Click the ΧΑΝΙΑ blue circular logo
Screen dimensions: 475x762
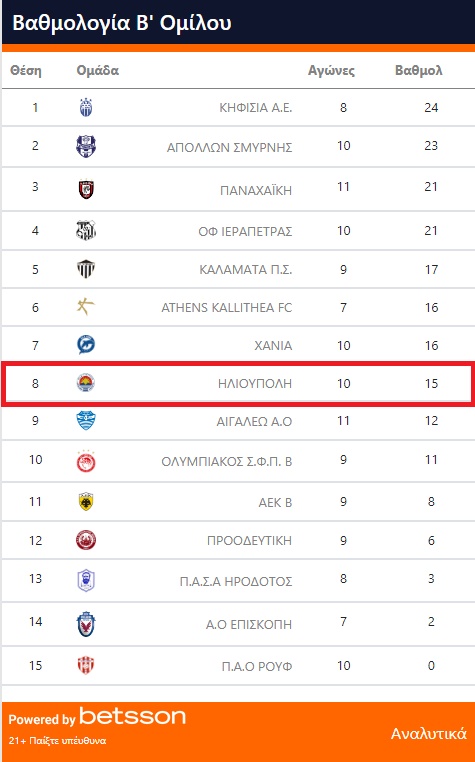point(86,345)
